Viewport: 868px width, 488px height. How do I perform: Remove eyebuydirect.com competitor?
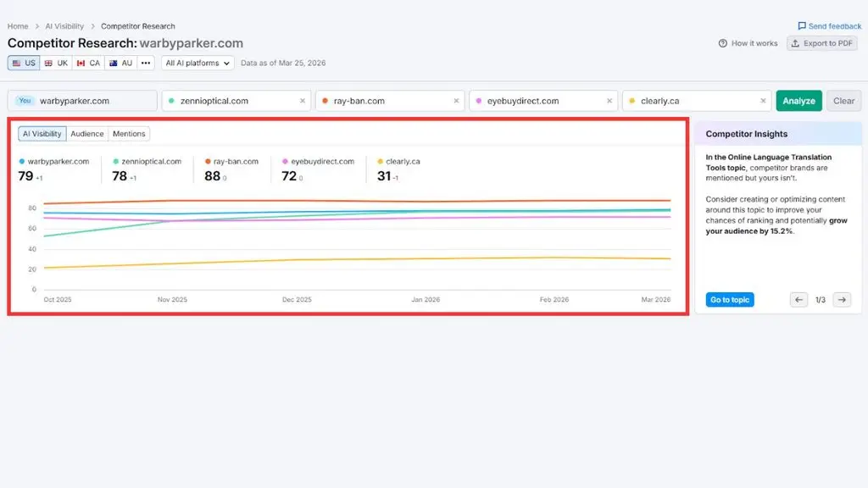coord(609,101)
